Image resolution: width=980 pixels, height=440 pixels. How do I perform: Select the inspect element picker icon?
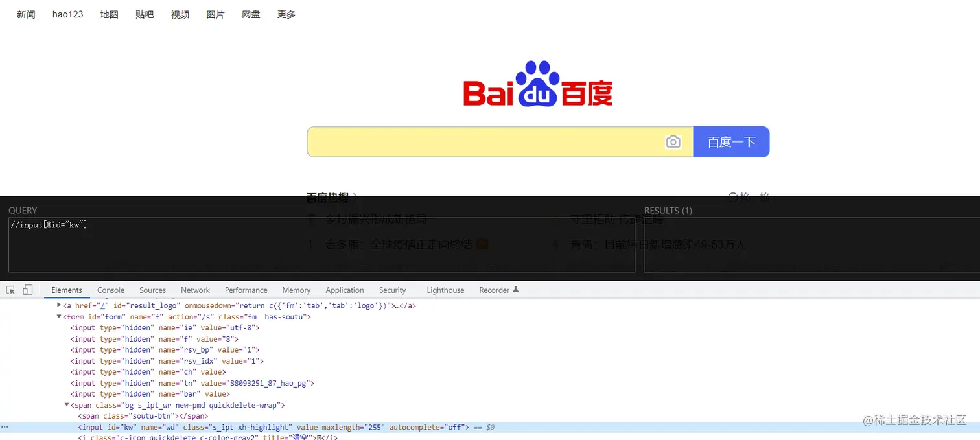click(11, 290)
